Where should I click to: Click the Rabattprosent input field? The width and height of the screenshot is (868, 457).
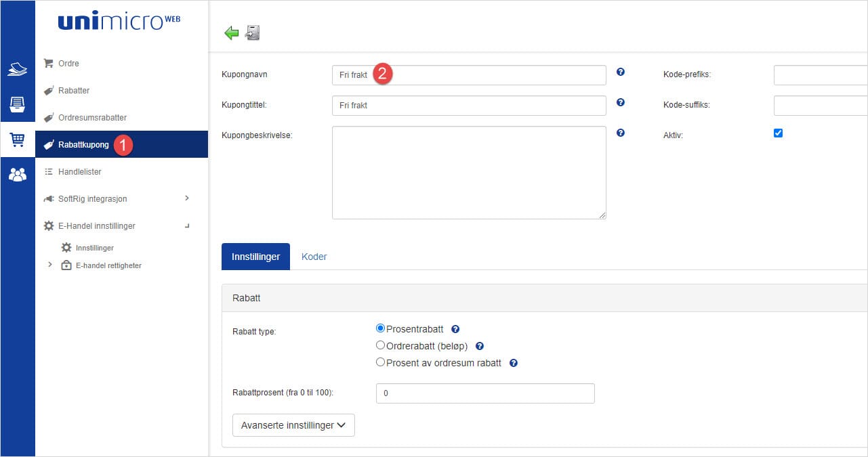point(484,393)
